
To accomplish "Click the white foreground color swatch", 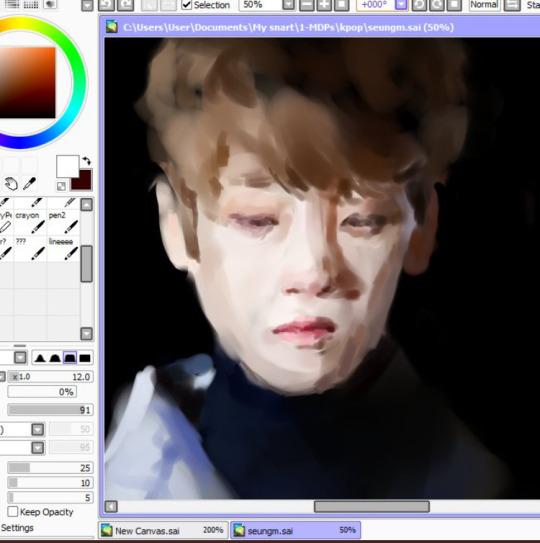I will click(68, 167).
